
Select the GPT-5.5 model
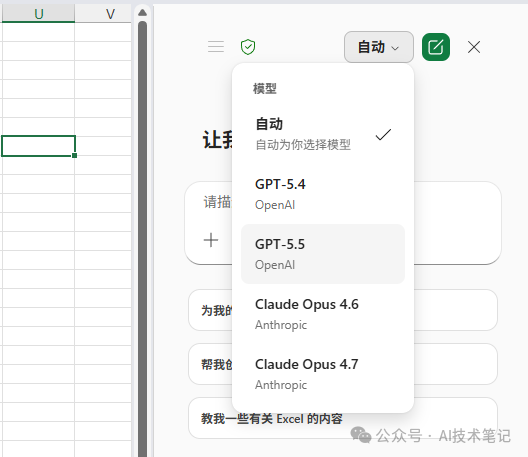(x=323, y=254)
